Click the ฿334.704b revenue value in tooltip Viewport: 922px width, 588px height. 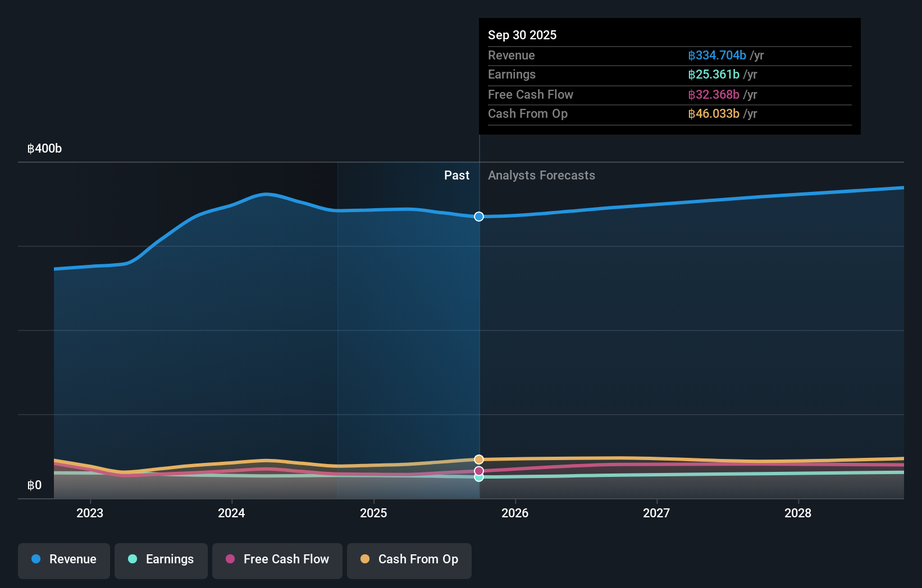tap(717, 56)
